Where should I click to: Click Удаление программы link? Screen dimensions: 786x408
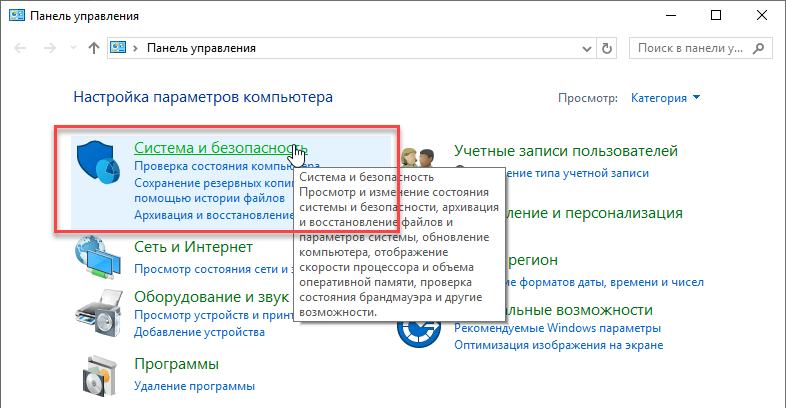[x=194, y=386]
